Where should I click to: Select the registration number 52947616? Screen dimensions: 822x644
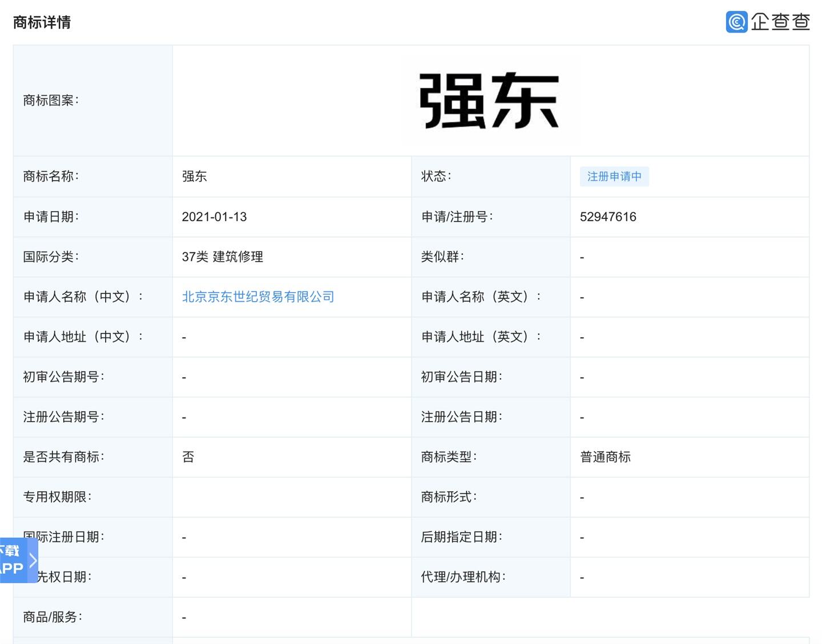608,217
